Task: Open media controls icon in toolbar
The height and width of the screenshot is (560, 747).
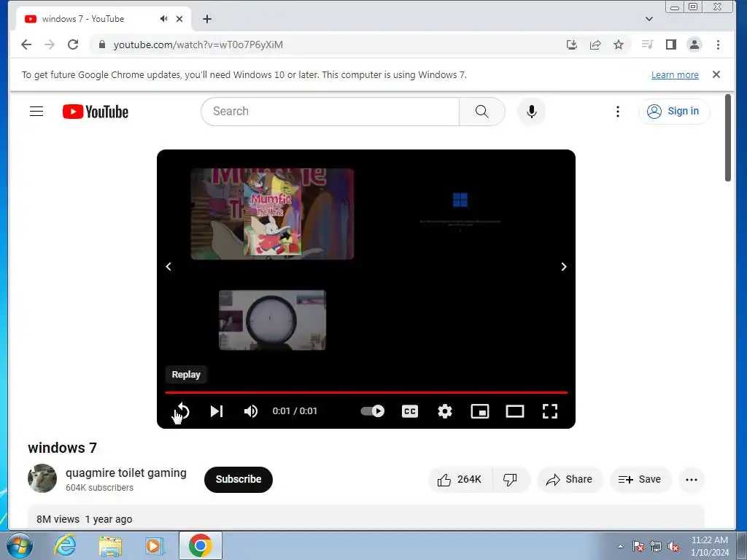Action: pyautogui.click(x=647, y=44)
